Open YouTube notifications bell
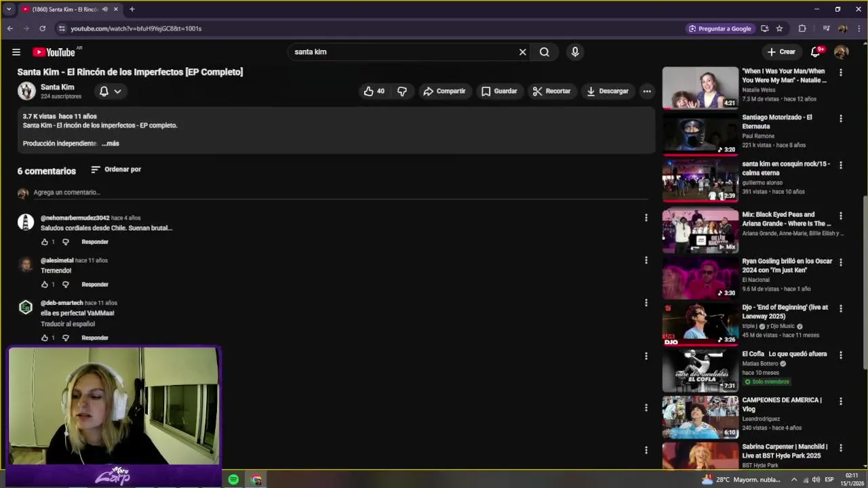 [x=816, y=52]
